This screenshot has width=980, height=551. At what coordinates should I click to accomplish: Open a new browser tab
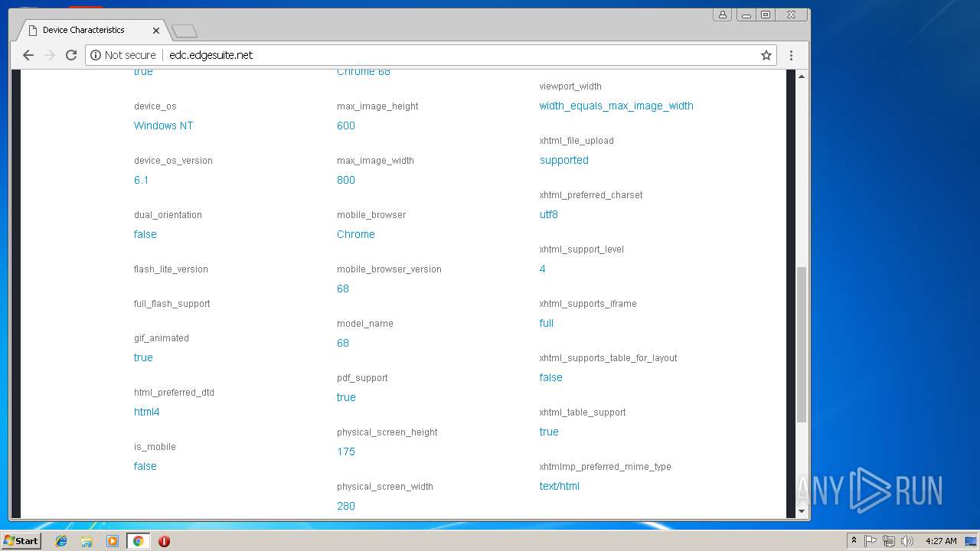click(x=185, y=31)
